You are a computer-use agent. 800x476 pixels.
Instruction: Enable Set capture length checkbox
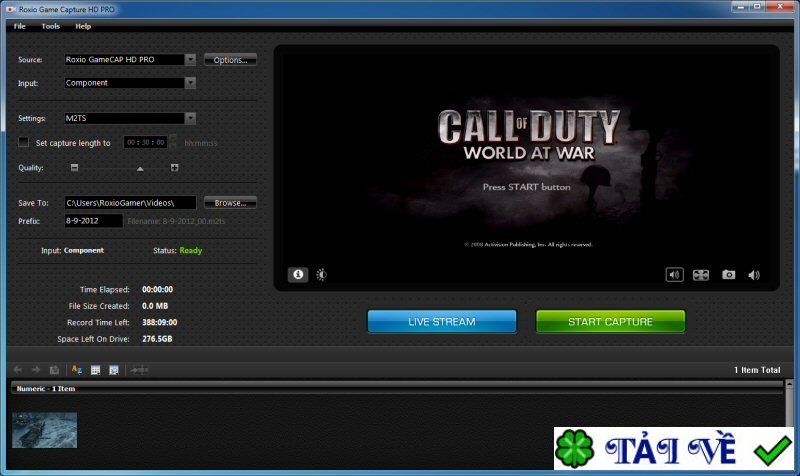(x=23, y=142)
